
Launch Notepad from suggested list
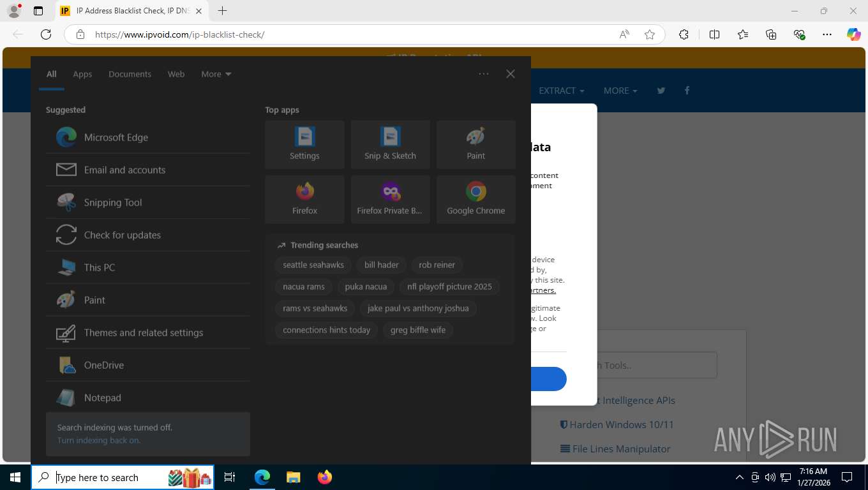[148, 397]
